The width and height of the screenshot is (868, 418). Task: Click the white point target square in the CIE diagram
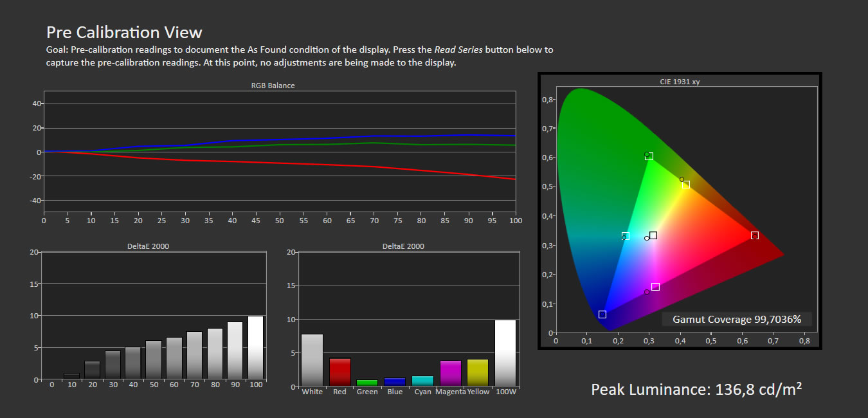click(x=653, y=235)
